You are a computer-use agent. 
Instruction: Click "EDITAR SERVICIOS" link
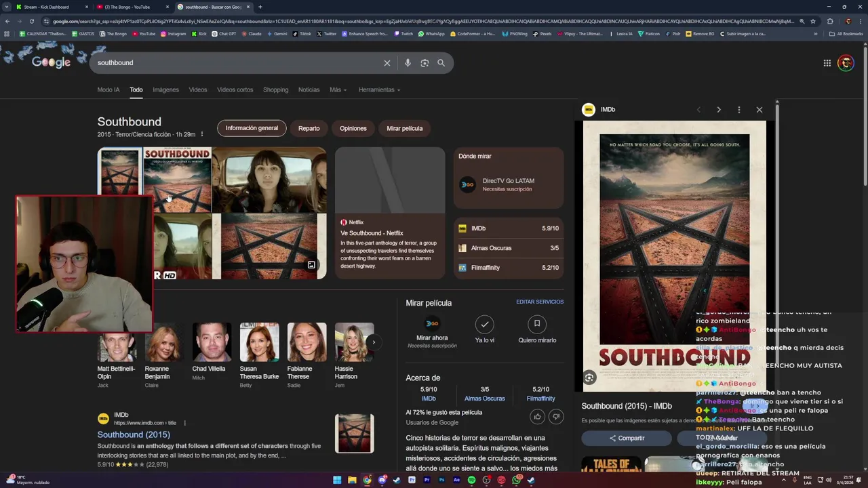(x=540, y=302)
